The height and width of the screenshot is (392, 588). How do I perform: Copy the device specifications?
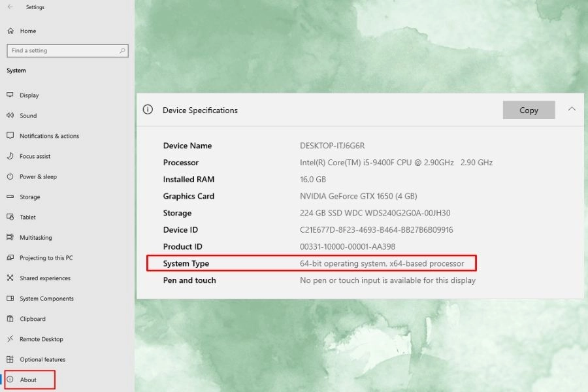click(x=529, y=110)
